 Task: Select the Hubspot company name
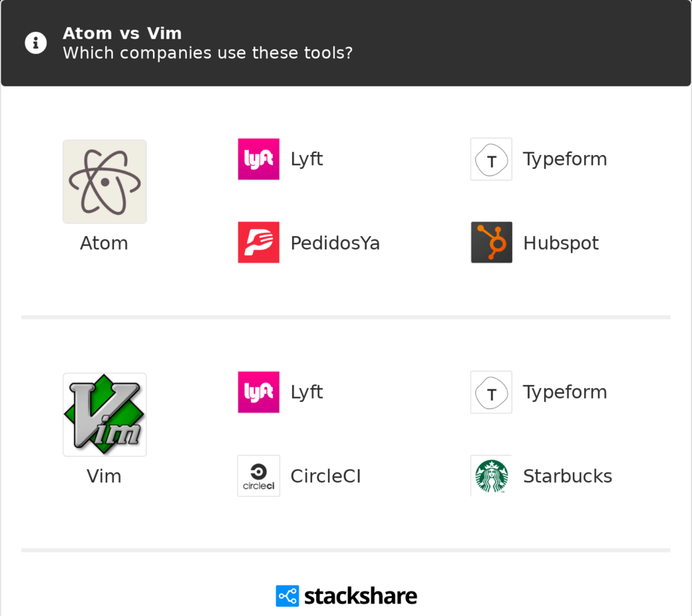tap(561, 243)
